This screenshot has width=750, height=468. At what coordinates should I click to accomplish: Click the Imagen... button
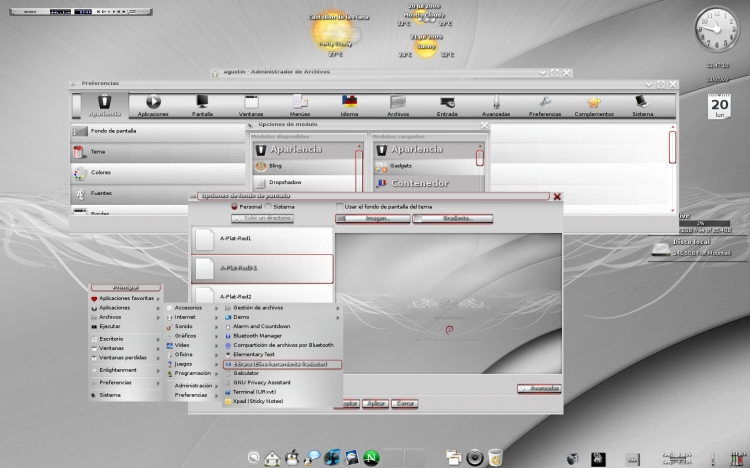[x=373, y=219]
